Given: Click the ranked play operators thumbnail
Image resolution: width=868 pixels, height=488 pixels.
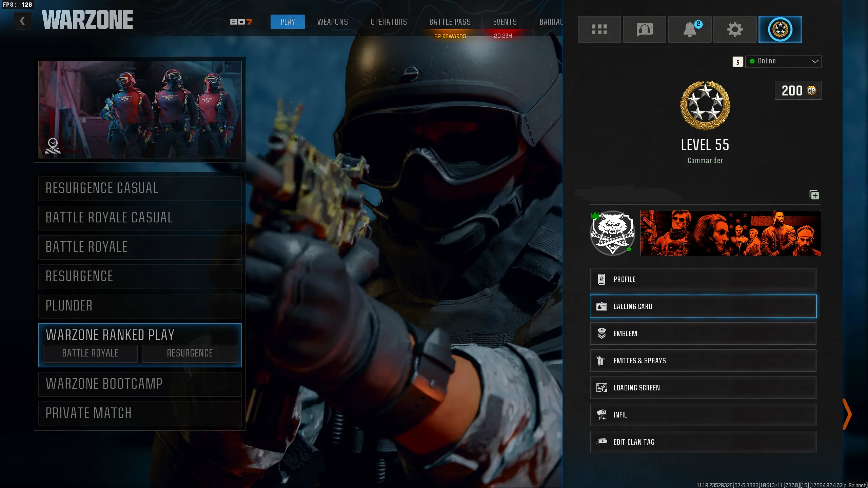Looking at the screenshot, I should click(140, 109).
